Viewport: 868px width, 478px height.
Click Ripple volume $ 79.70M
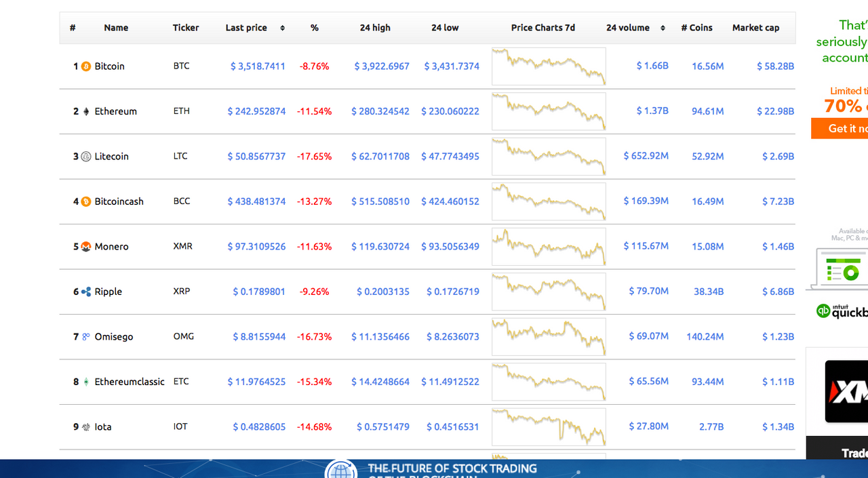[648, 291]
